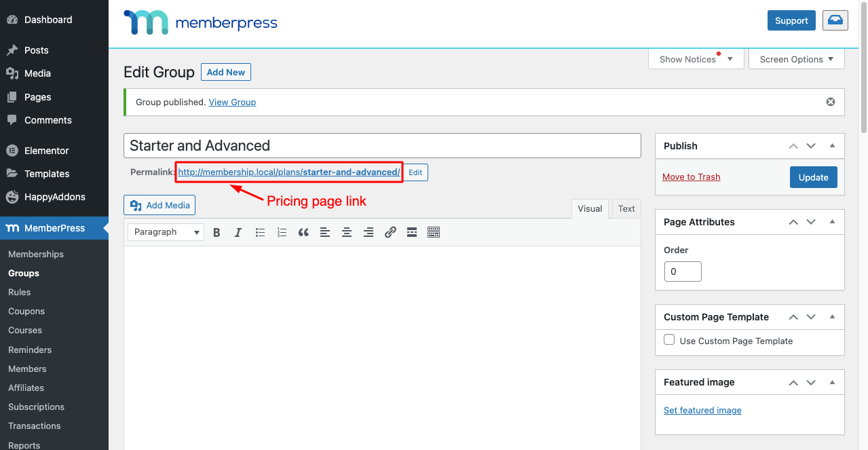Open Memberships submenu
868x450 pixels.
point(36,254)
